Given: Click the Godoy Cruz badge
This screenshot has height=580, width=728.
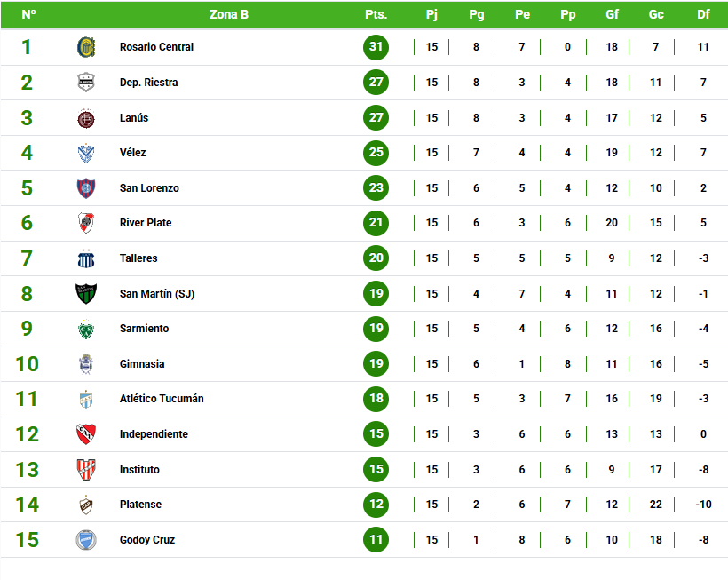Looking at the screenshot, I should tap(86, 540).
